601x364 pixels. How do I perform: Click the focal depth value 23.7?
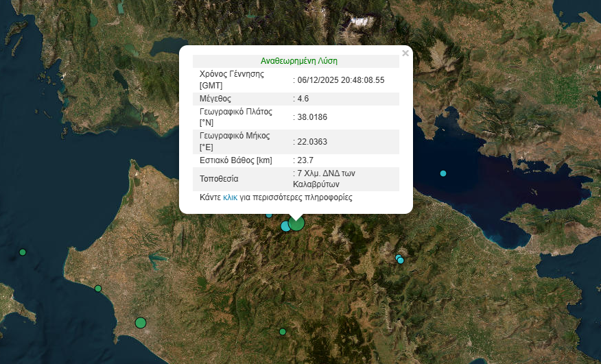click(x=305, y=160)
